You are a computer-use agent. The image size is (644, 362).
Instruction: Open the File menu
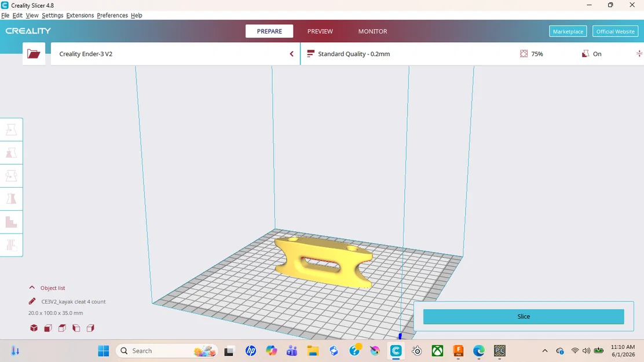pos(5,15)
